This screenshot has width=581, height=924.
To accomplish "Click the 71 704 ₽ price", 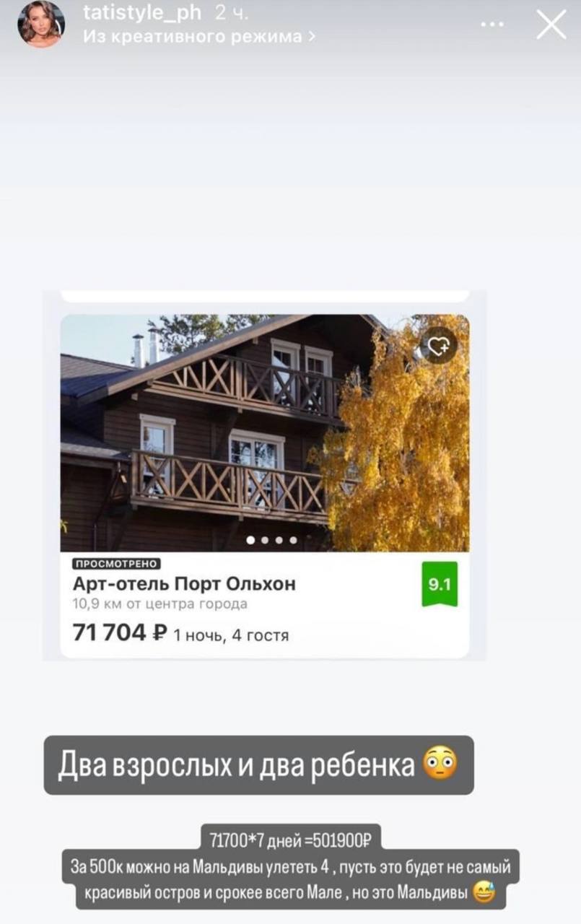I will [x=120, y=632].
